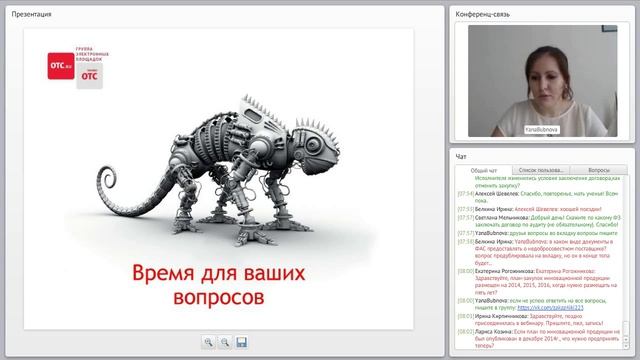Click the zoom out magnifier below the slide

pos(225,342)
